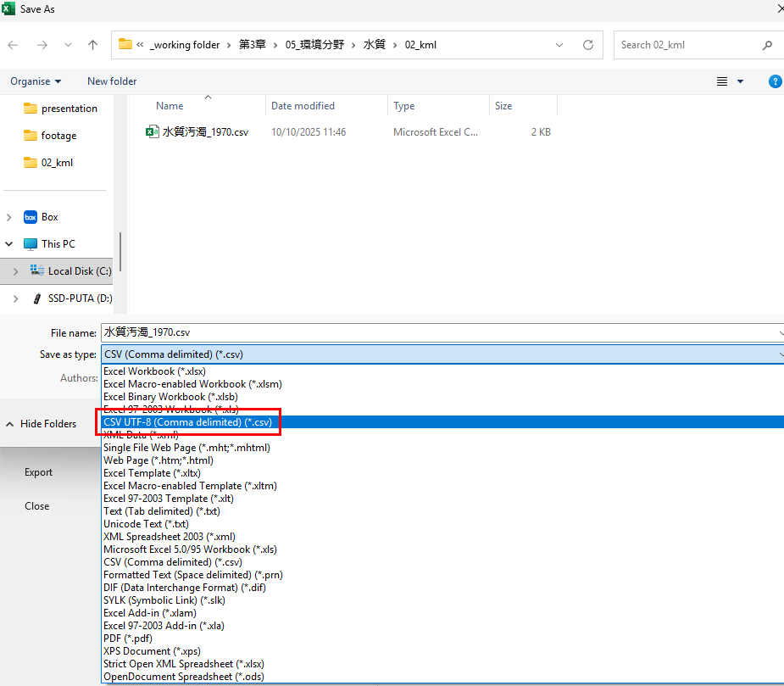Viewport: 784px width, 686px height.
Task: Click Hide Folders button
Action: pos(41,424)
